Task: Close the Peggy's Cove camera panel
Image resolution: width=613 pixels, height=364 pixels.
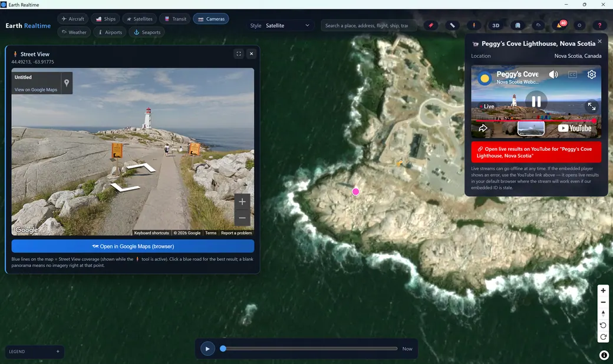Action: click(599, 41)
